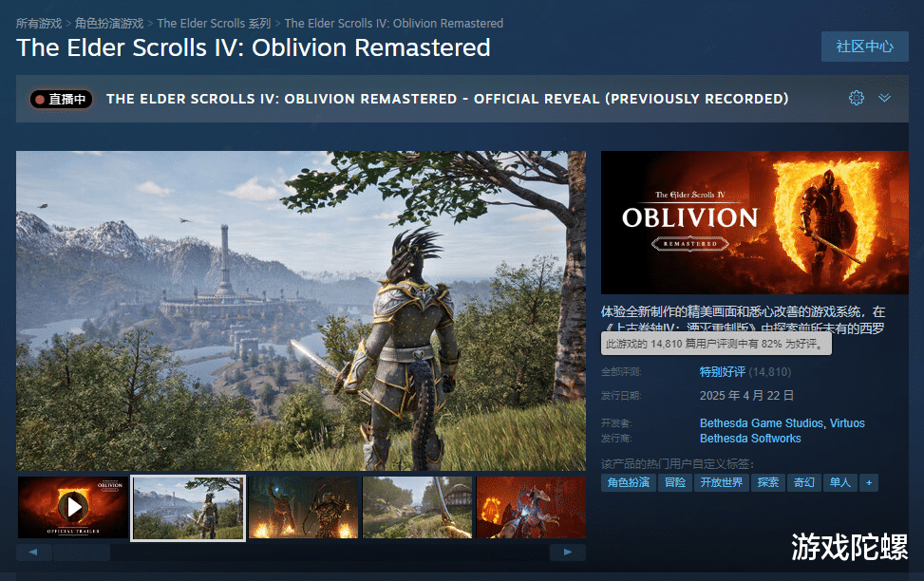Open Bethesda Softworks publisher page
This screenshot has height=581, width=924.
coord(750,439)
